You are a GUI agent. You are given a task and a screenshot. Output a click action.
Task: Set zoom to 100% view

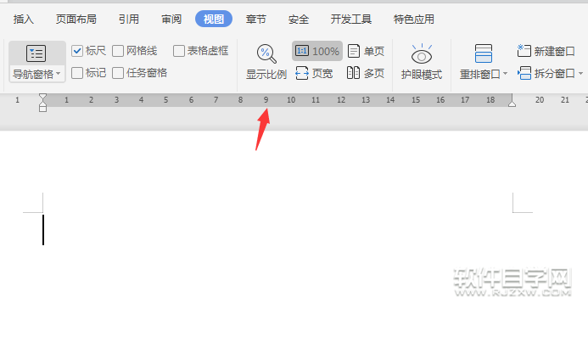(x=317, y=52)
